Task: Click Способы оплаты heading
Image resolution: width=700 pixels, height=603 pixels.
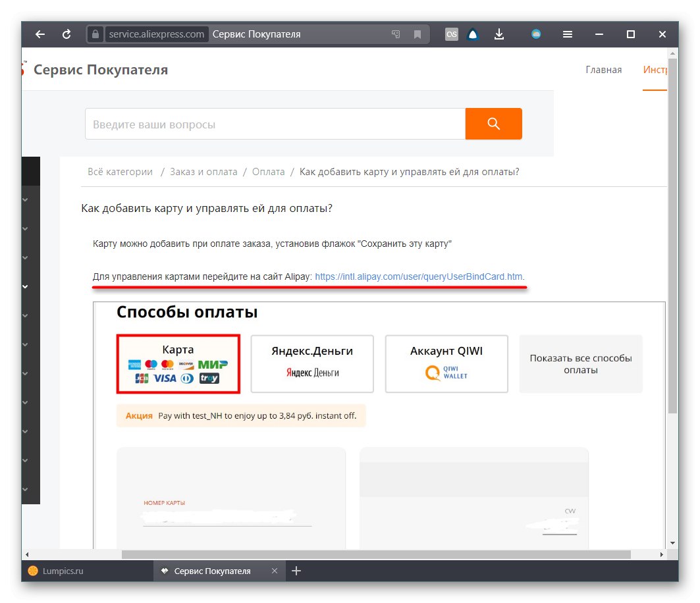Action: pyautogui.click(x=187, y=312)
